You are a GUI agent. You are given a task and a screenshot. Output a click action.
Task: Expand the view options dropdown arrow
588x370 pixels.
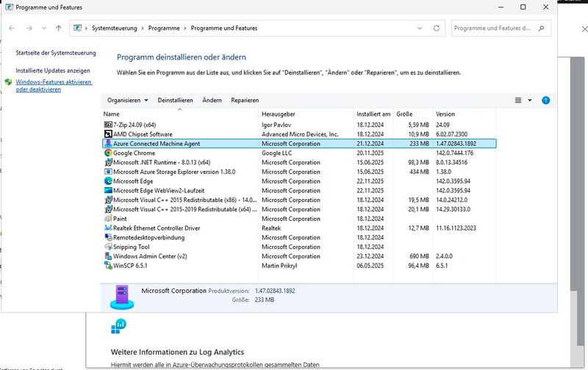[x=529, y=100]
